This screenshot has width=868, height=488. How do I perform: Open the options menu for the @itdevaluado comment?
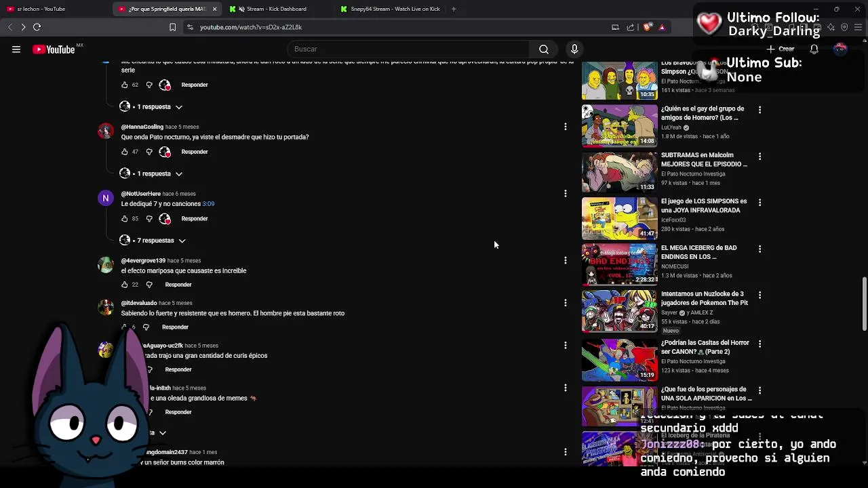(565, 303)
